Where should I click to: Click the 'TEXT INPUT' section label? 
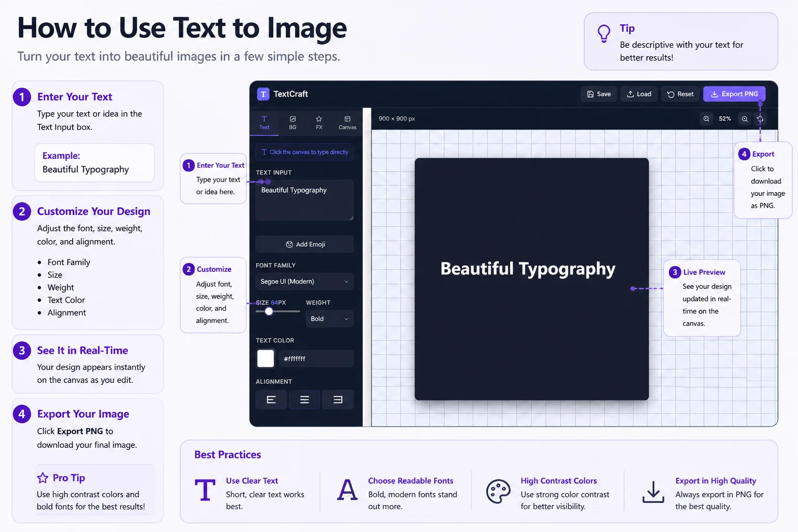click(274, 172)
